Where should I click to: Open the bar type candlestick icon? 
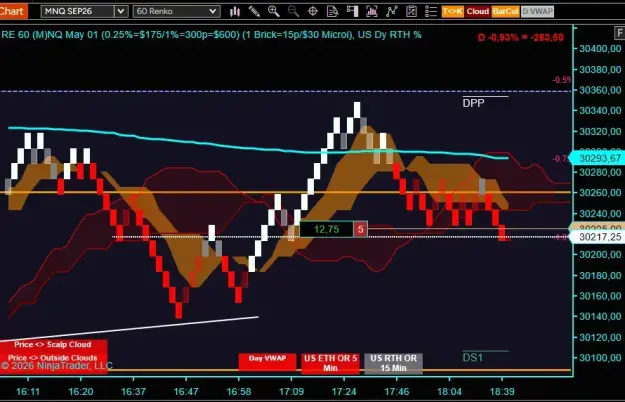tap(235, 12)
